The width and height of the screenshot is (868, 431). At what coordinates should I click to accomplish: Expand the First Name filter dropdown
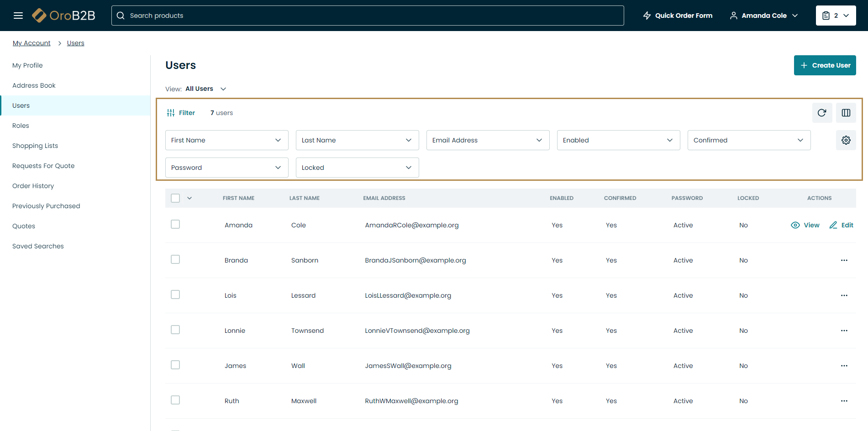click(x=226, y=140)
